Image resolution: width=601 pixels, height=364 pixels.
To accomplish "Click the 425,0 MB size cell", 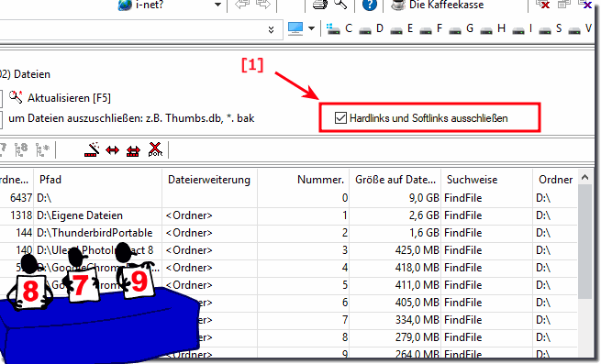I will pyautogui.click(x=417, y=250).
